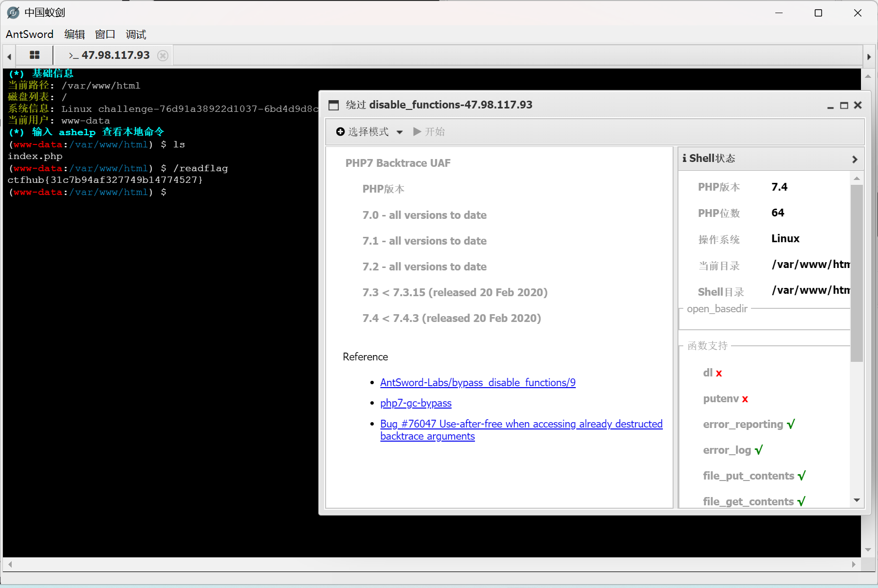Click the PHP7 Backtrace UAF heading
Viewport: 878px width, 588px height.
tap(398, 163)
